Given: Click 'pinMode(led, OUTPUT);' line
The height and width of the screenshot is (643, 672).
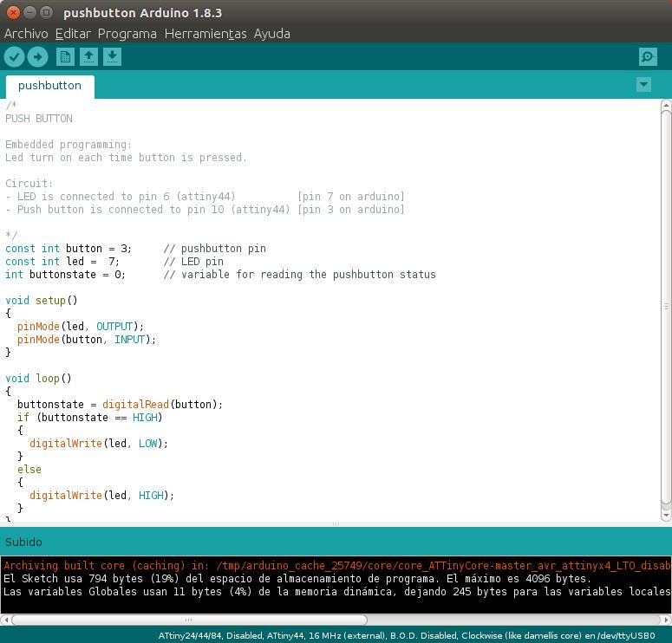Looking at the screenshot, I should pyautogui.click(x=81, y=327).
